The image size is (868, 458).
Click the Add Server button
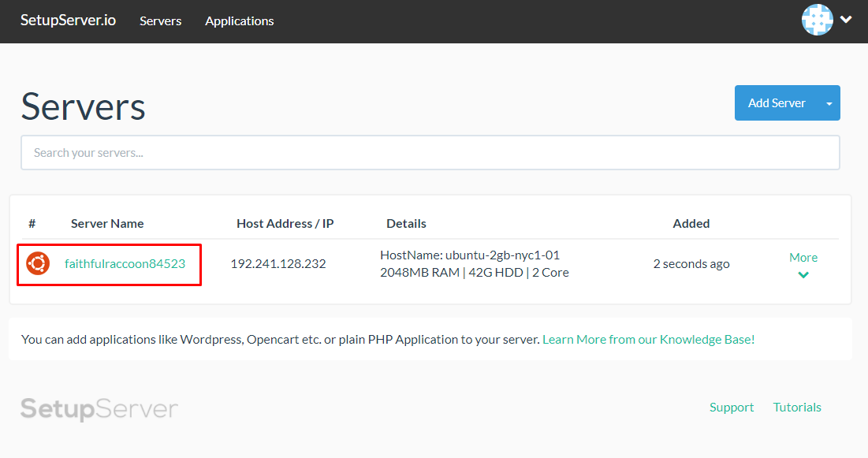(776, 102)
